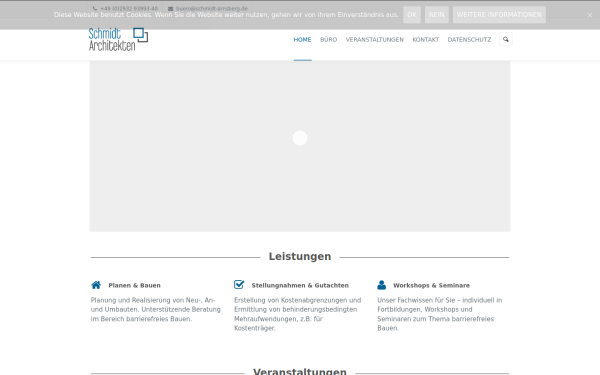Click the text 'Planung und Realisierung von Neu-, An-'
Viewport: 600px width, 375px height.
(153, 300)
